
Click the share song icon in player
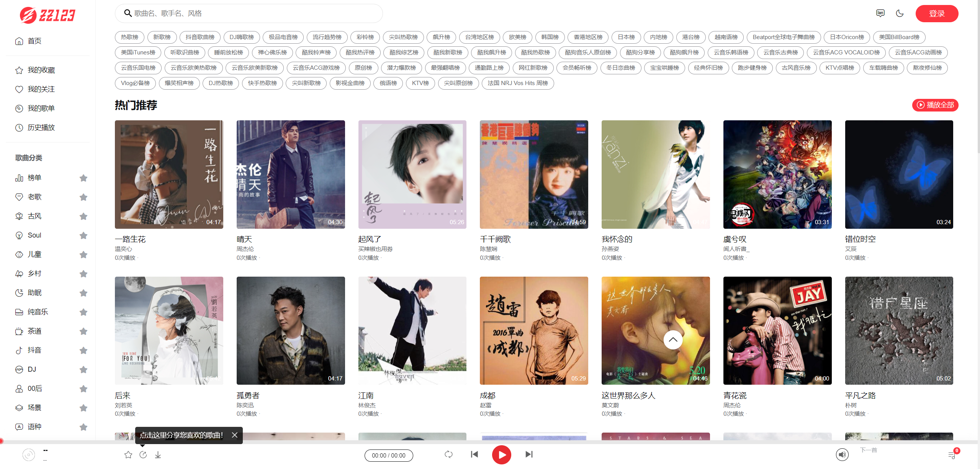143,455
